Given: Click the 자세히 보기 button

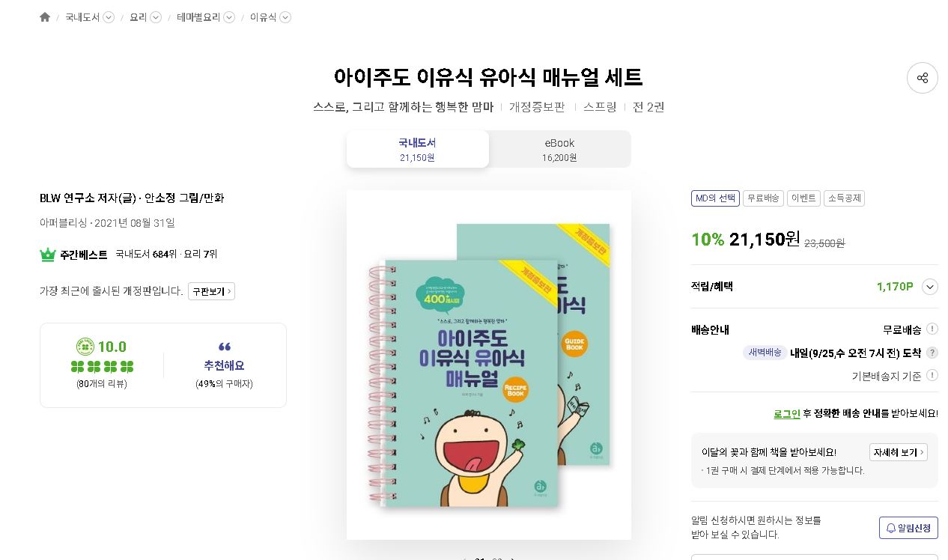Looking at the screenshot, I should (899, 452).
